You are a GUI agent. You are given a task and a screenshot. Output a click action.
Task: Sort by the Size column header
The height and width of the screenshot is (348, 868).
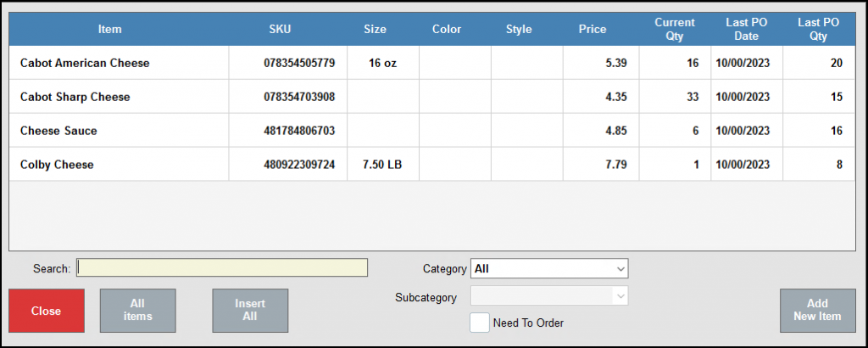click(x=376, y=30)
